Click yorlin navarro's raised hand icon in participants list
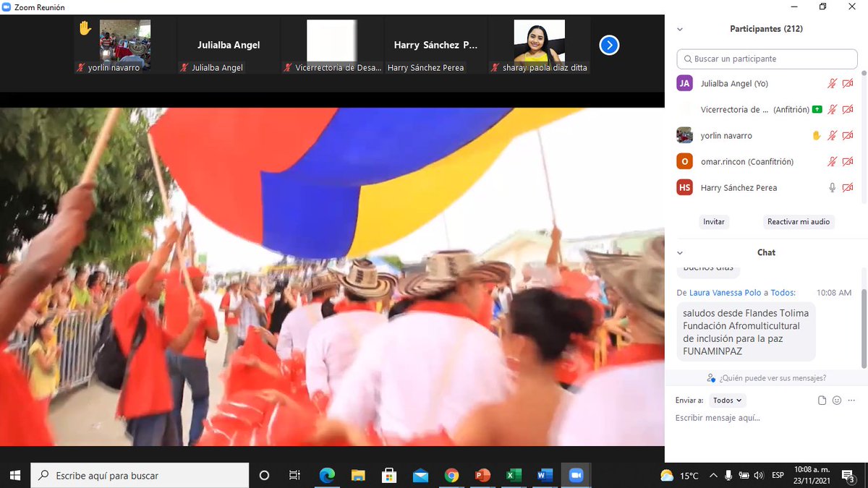 coord(817,135)
